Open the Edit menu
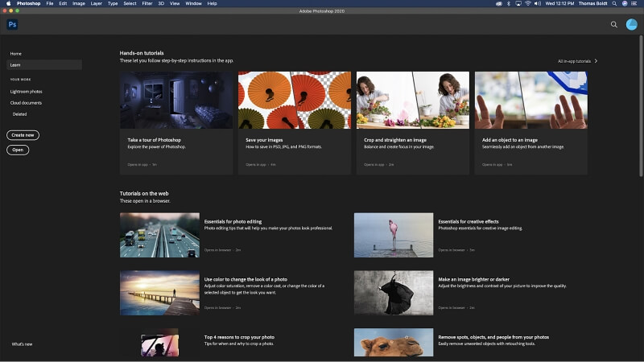Image resolution: width=644 pixels, height=362 pixels. 63,3
